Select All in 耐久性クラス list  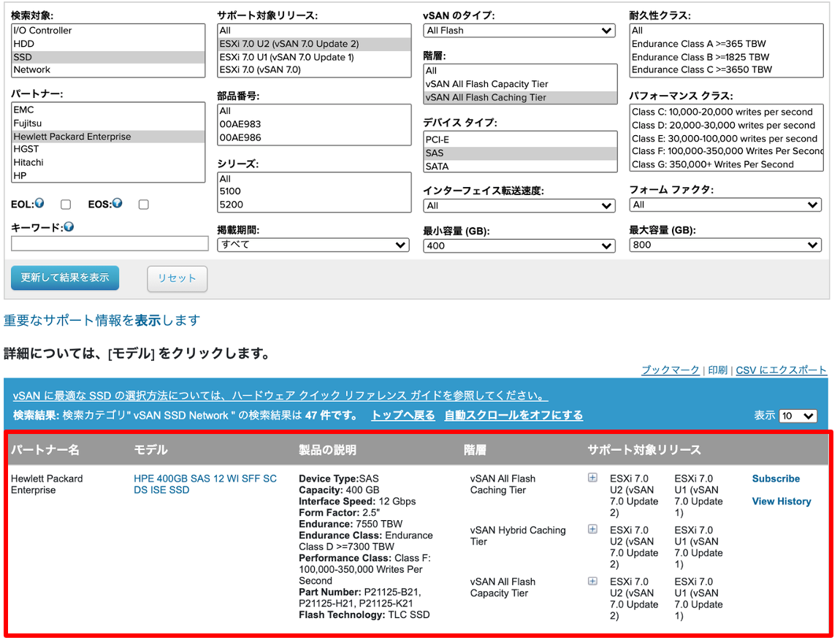tap(727, 31)
